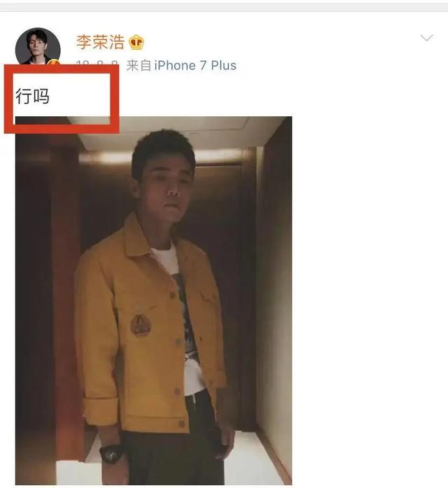448x488 pixels.
Task: Expand the post options chevron arrow
Action: 426,38
